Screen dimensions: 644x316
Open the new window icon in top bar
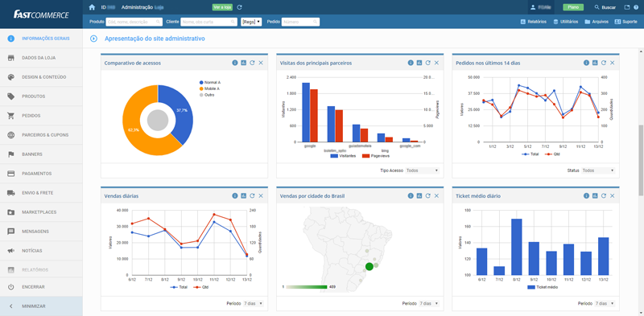click(x=627, y=7)
